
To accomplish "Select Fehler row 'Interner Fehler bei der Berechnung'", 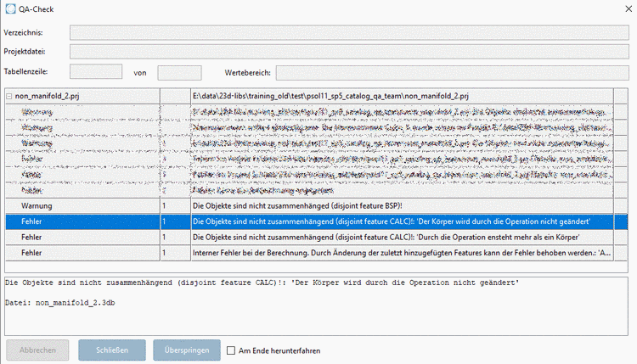I will click(316, 253).
